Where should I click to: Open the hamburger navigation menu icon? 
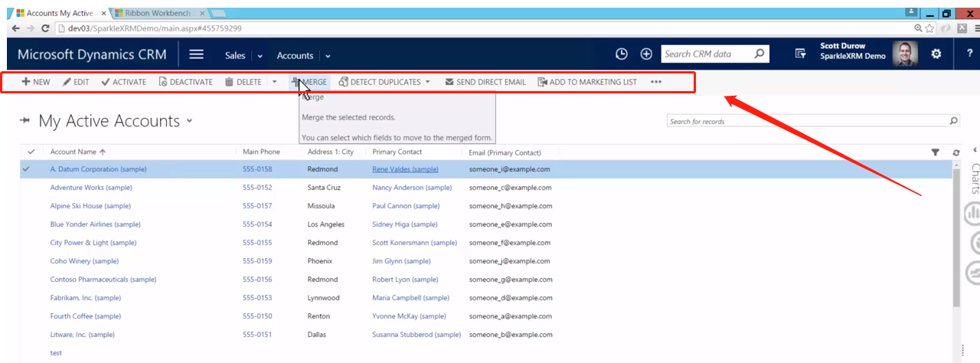coord(197,54)
